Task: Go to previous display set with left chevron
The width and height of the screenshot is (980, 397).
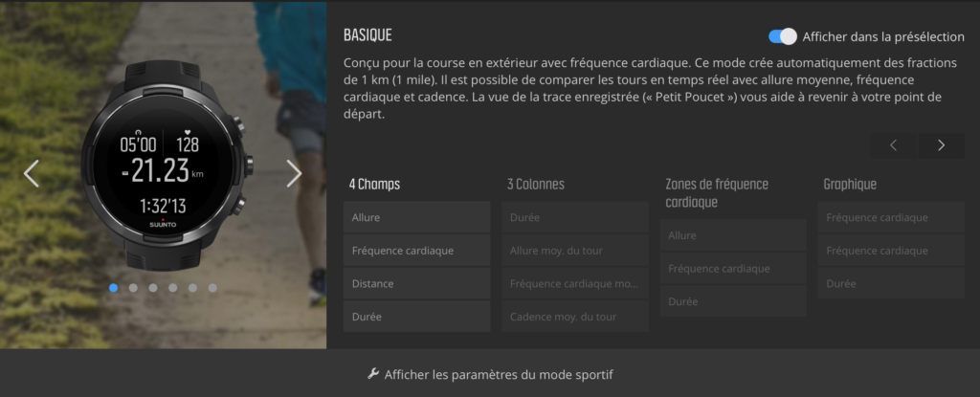Action: point(893,145)
